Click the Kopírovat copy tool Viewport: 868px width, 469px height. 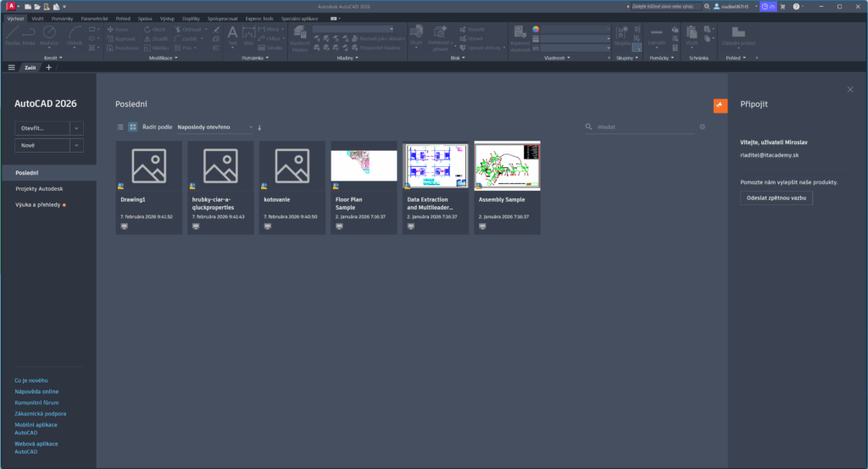pyautogui.click(x=121, y=39)
